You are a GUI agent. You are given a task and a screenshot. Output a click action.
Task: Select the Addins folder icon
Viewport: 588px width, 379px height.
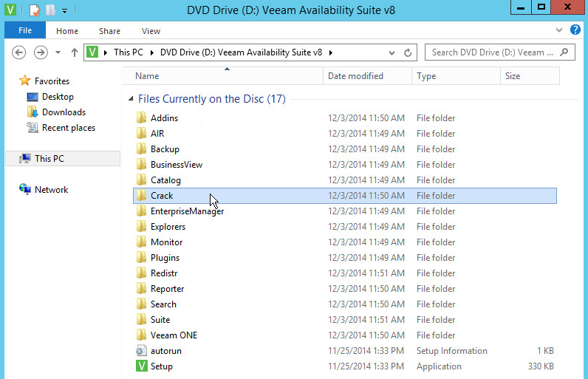coord(141,117)
